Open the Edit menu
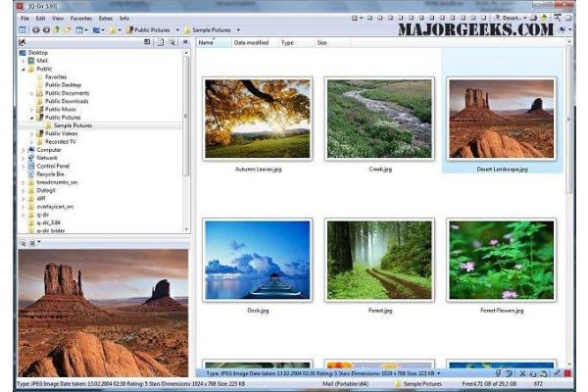The width and height of the screenshot is (588, 392). pyautogui.click(x=40, y=18)
